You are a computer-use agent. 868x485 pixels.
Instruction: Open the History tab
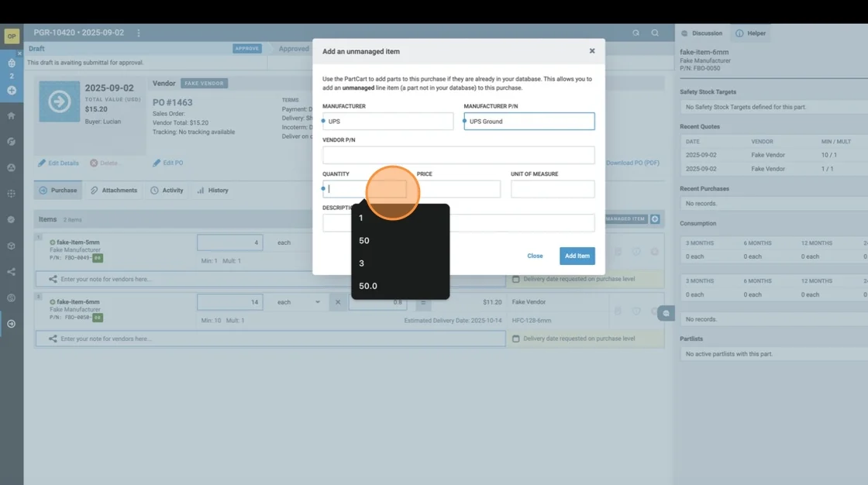click(212, 190)
